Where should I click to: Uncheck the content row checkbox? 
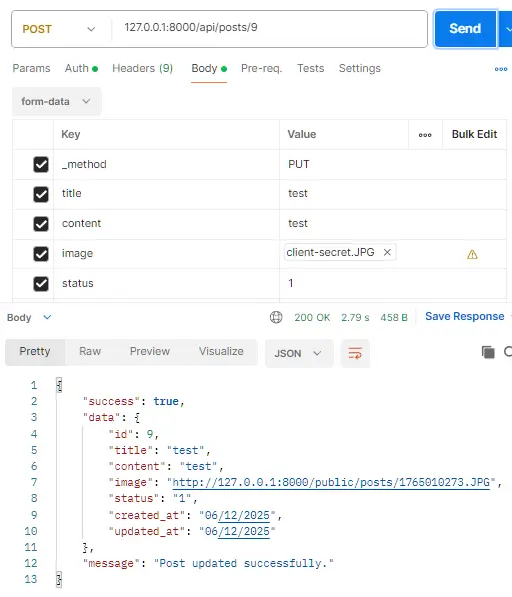tap(41, 224)
